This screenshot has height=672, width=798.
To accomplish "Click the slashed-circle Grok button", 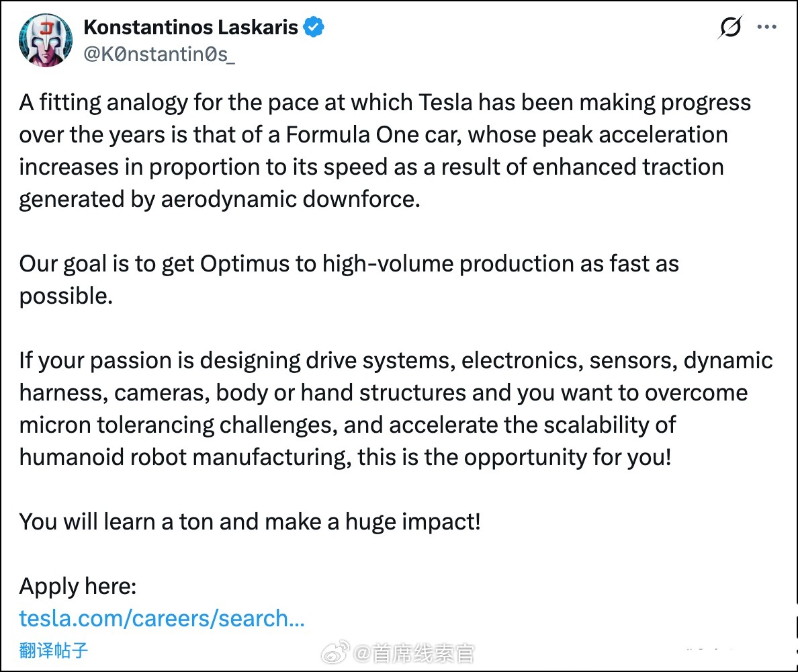I will click(731, 27).
